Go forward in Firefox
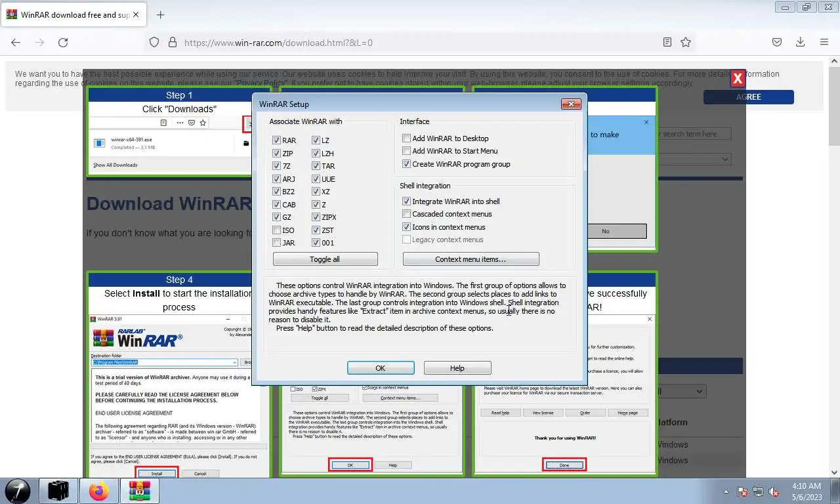The width and height of the screenshot is (840, 504). (x=39, y=42)
